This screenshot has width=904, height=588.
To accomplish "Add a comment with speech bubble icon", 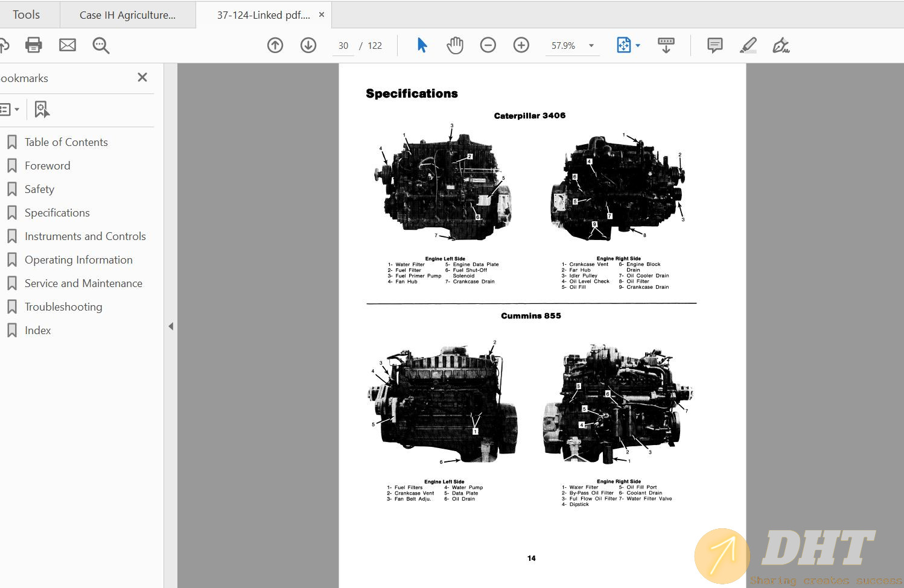I will pos(715,45).
